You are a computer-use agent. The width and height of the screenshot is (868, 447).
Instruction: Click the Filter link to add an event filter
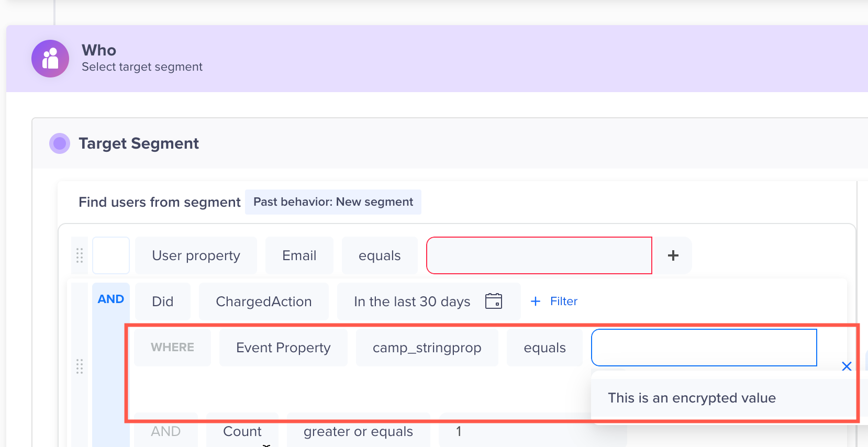(x=564, y=301)
